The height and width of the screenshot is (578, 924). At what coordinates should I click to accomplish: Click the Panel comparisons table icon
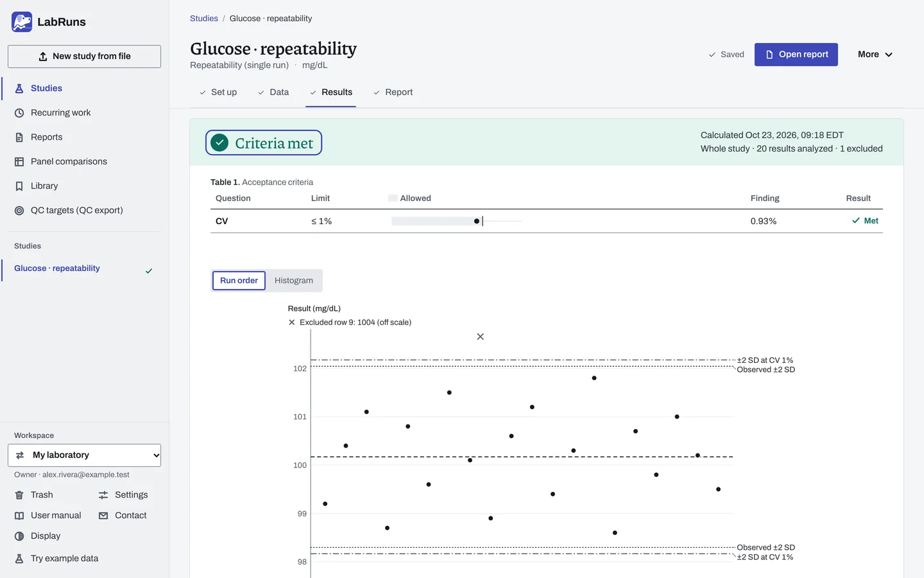pyautogui.click(x=19, y=162)
